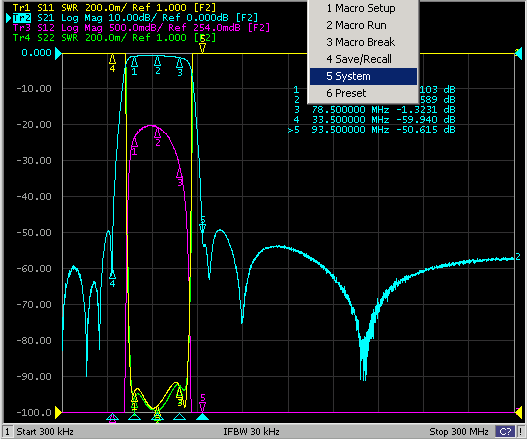Select cyan marker 4 near -60 dB
This screenshot has height=439, width=527.
112,278
